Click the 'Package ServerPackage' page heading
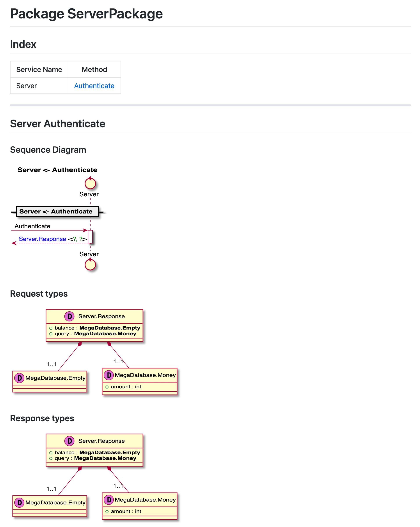 point(86,14)
